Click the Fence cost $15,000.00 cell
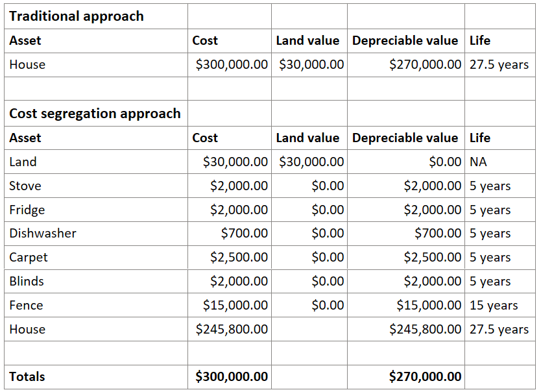 click(230, 306)
